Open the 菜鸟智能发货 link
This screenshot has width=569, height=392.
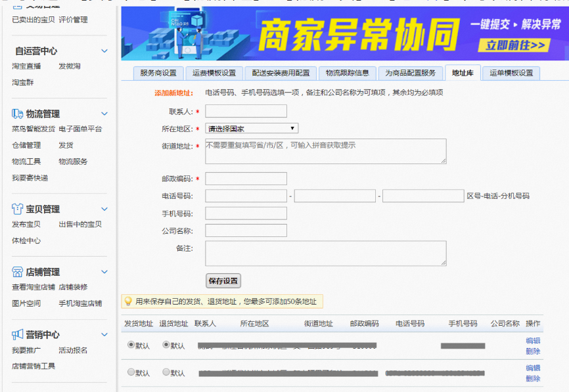(34, 129)
